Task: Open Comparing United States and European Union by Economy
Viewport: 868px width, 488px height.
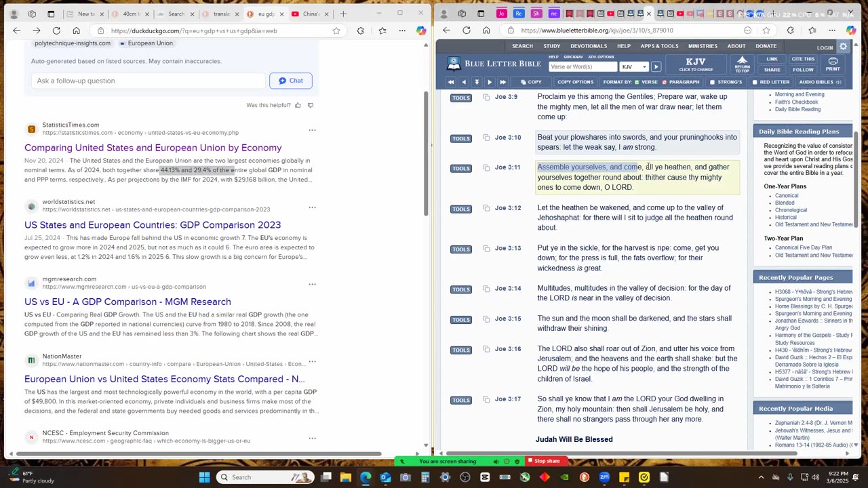Action: click(x=153, y=148)
